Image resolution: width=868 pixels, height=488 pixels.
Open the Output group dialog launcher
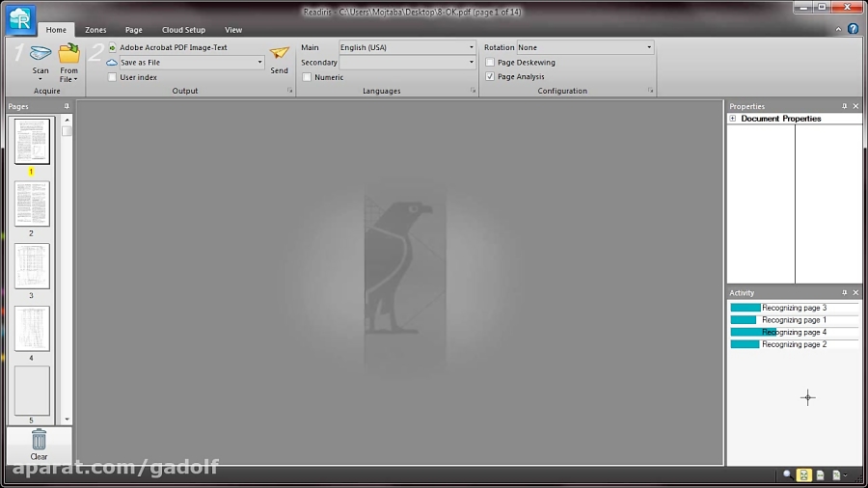tap(289, 91)
